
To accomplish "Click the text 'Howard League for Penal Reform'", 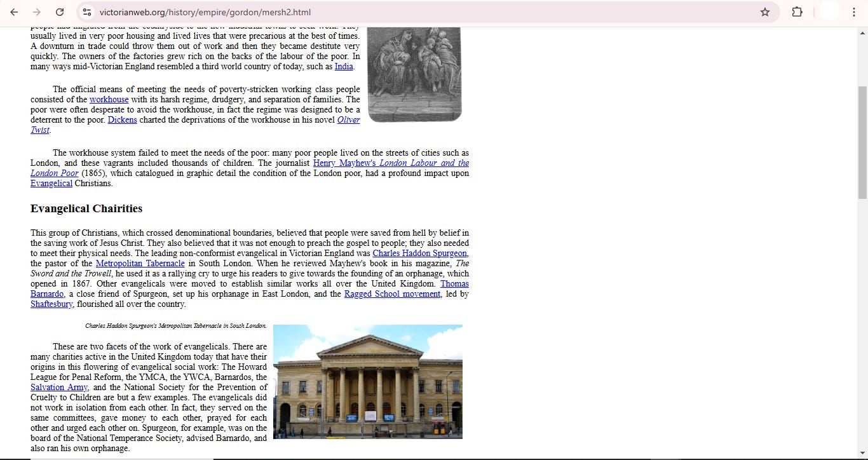I will coord(149,372).
